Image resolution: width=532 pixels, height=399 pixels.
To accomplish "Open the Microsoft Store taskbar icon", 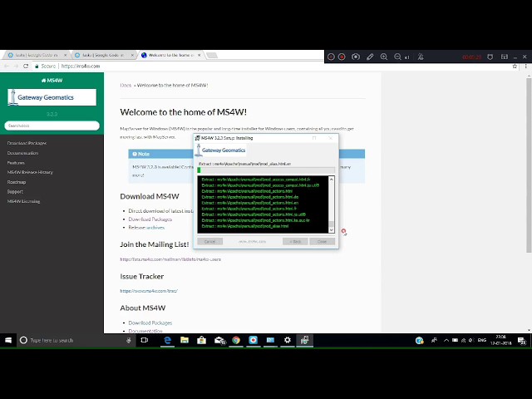I will (x=201, y=340).
